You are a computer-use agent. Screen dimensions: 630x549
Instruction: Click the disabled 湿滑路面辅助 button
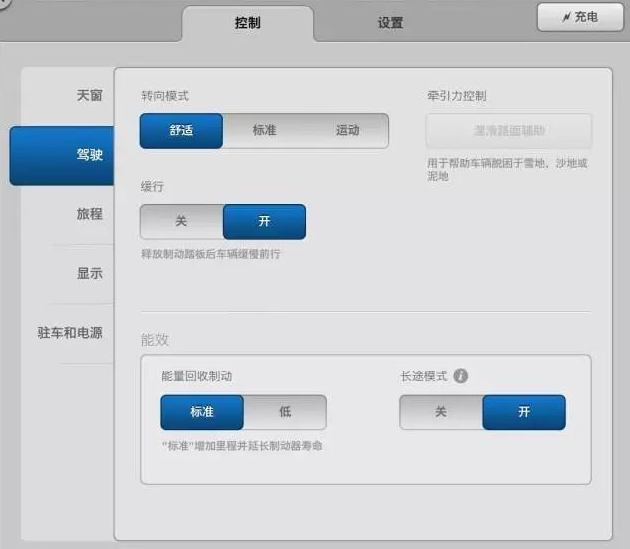pyautogui.click(x=509, y=131)
